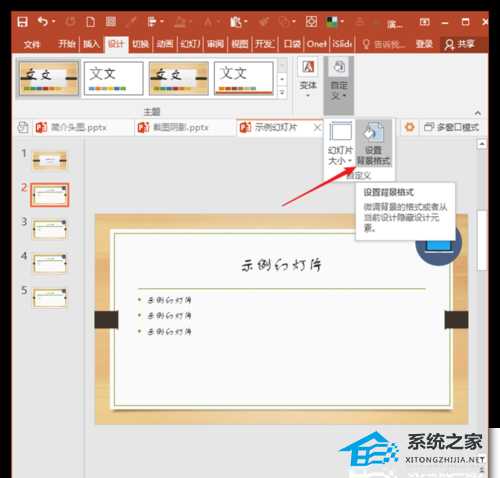Select the 设计 Design tab
The image size is (500, 478).
[116, 44]
